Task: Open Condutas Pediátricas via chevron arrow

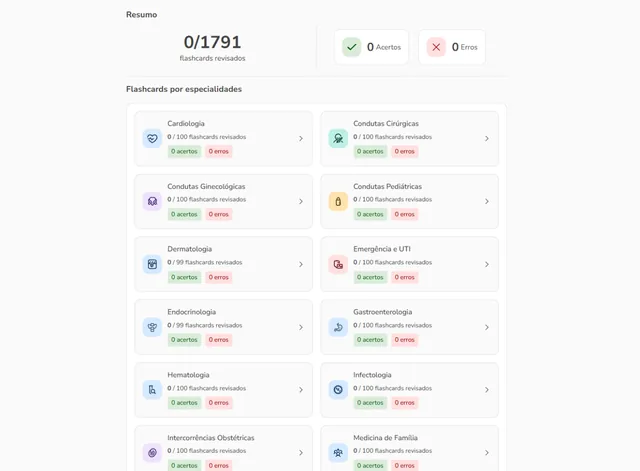Action: point(487,201)
